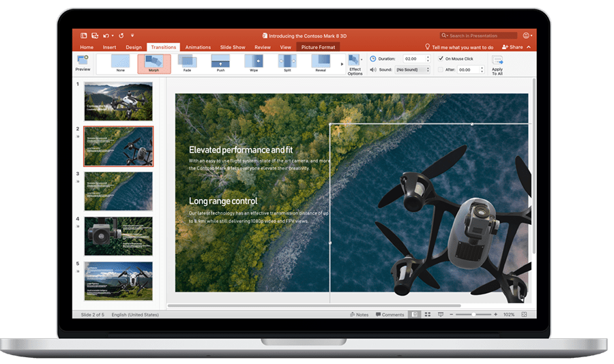614x364 pixels.
Task: Open the Sound [No Sound] dropdown
Action: pyautogui.click(x=413, y=70)
